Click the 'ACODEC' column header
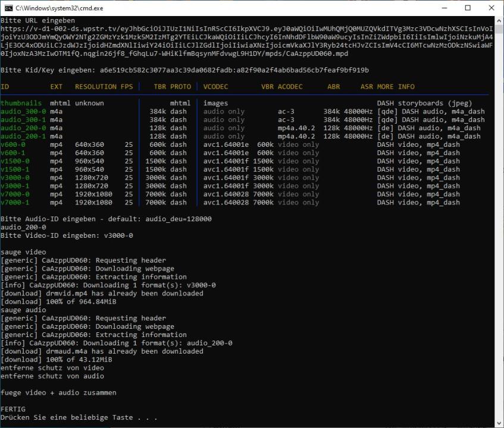504x428 pixels. [x=290, y=87]
